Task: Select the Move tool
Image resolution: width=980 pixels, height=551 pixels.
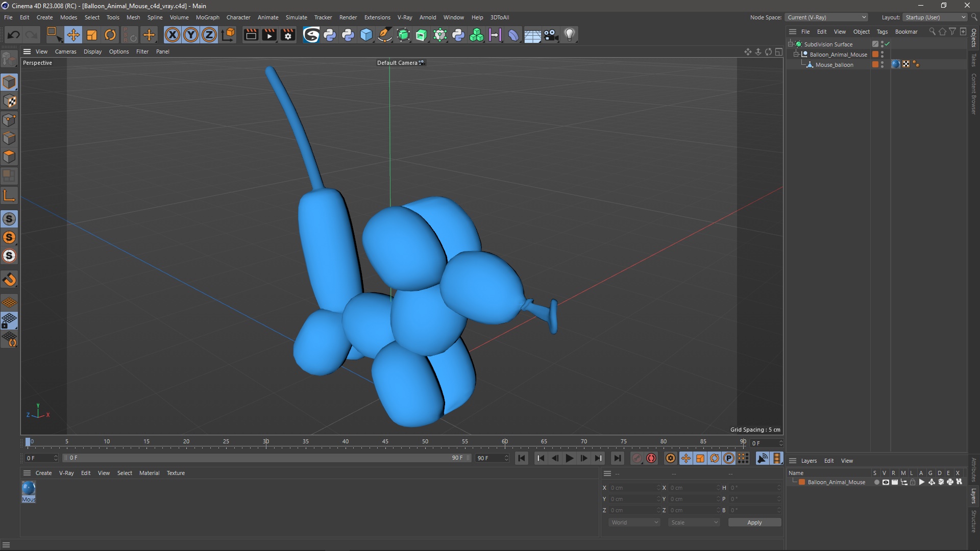Action: click(73, 35)
